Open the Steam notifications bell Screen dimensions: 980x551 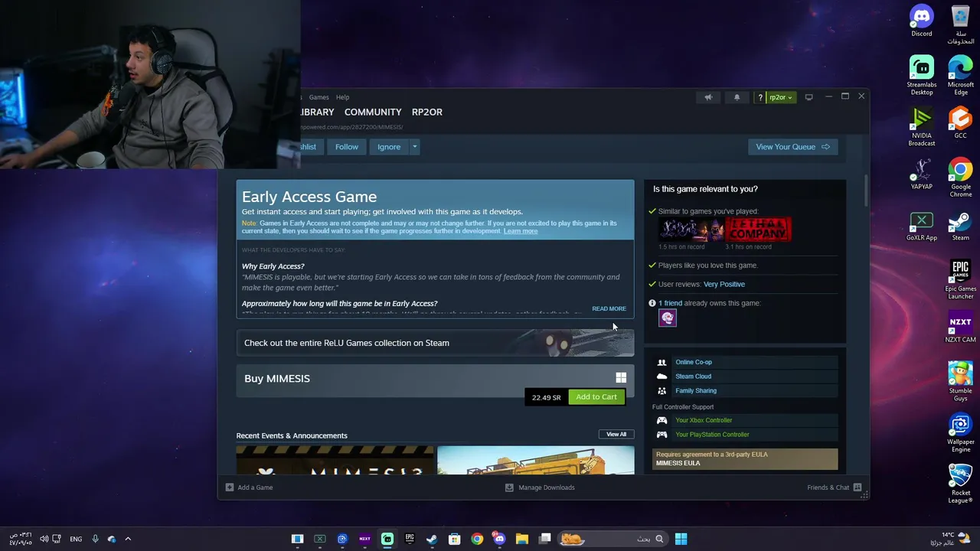click(x=737, y=97)
